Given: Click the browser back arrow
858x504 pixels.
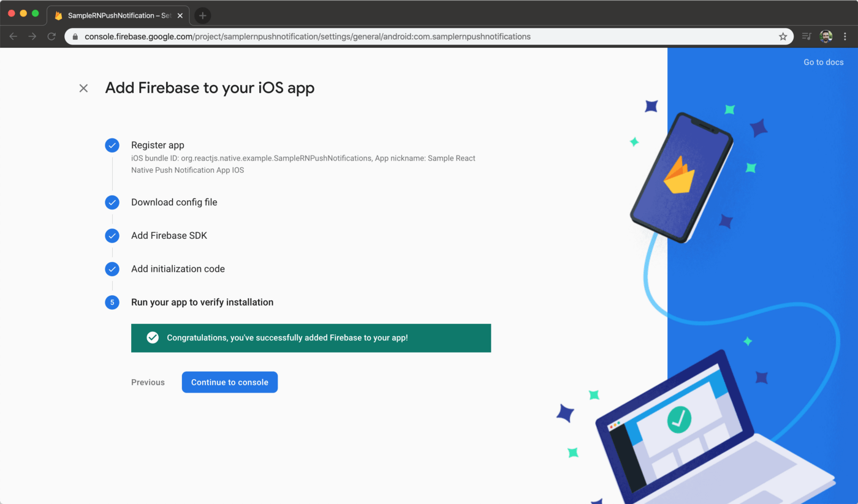Looking at the screenshot, I should [x=13, y=37].
